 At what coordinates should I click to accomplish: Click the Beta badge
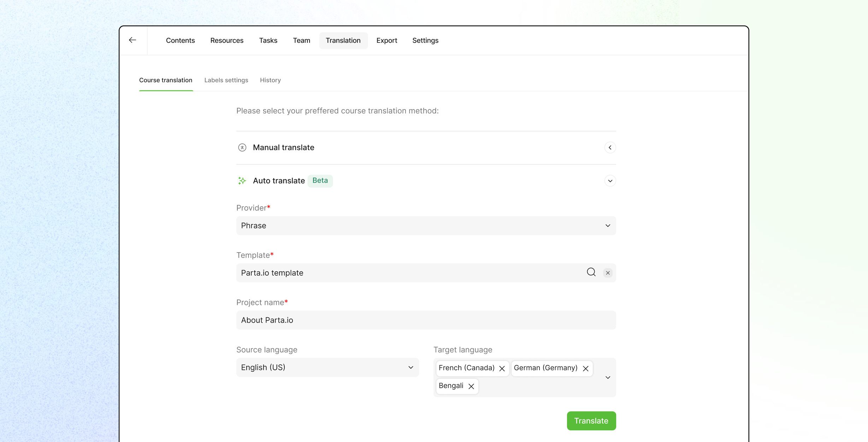pyautogui.click(x=320, y=181)
